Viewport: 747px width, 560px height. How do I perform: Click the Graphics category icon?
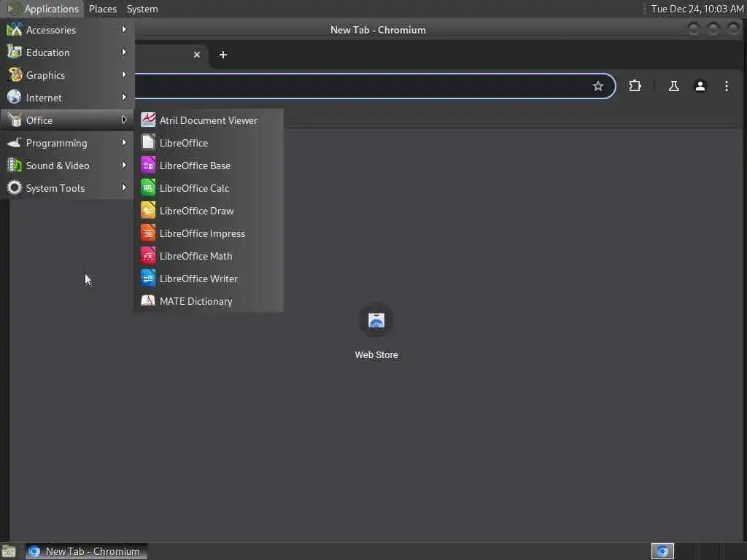(x=15, y=75)
